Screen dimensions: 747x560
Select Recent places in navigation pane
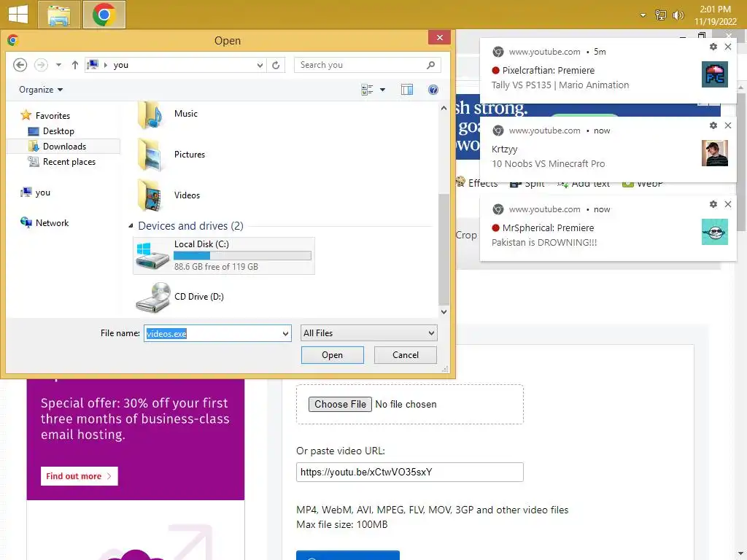(x=61, y=162)
